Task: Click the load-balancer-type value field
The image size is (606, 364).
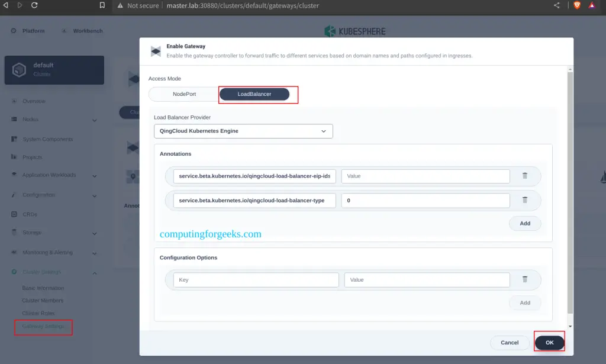Action: [425, 201]
